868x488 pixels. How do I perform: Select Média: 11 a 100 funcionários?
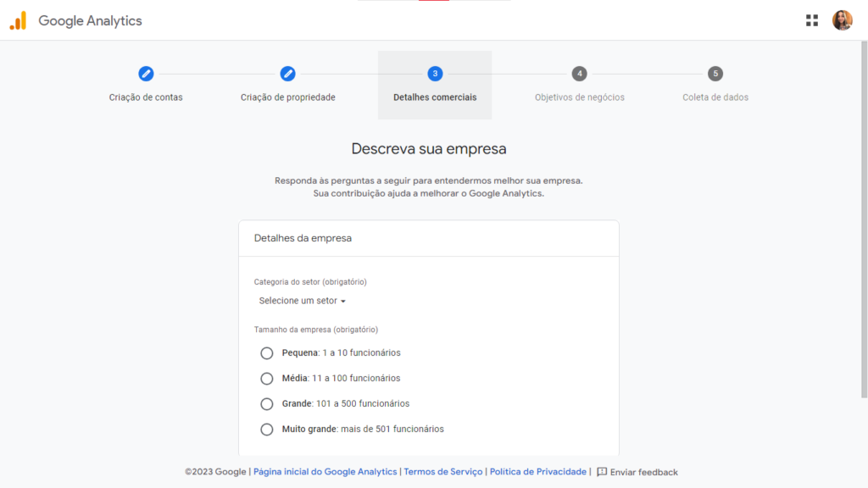point(267,379)
